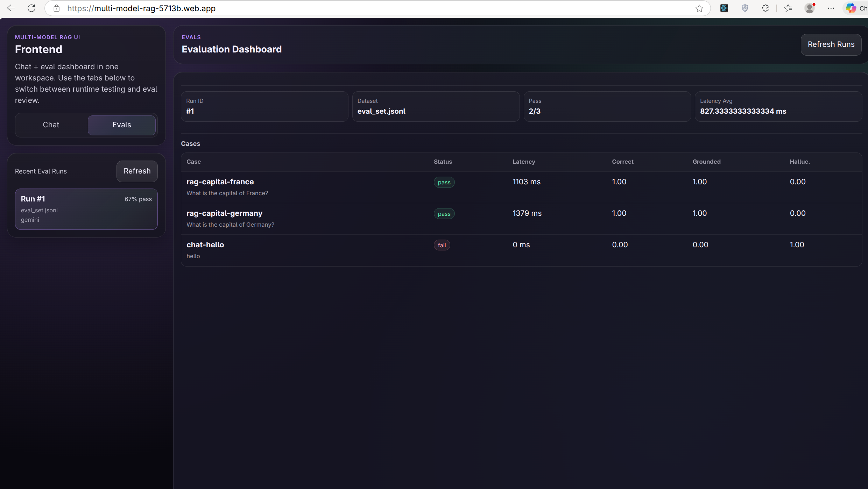The width and height of the screenshot is (868, 489).
Task: Click the fail badge for chat-hello
Action: tap(442, 245)
